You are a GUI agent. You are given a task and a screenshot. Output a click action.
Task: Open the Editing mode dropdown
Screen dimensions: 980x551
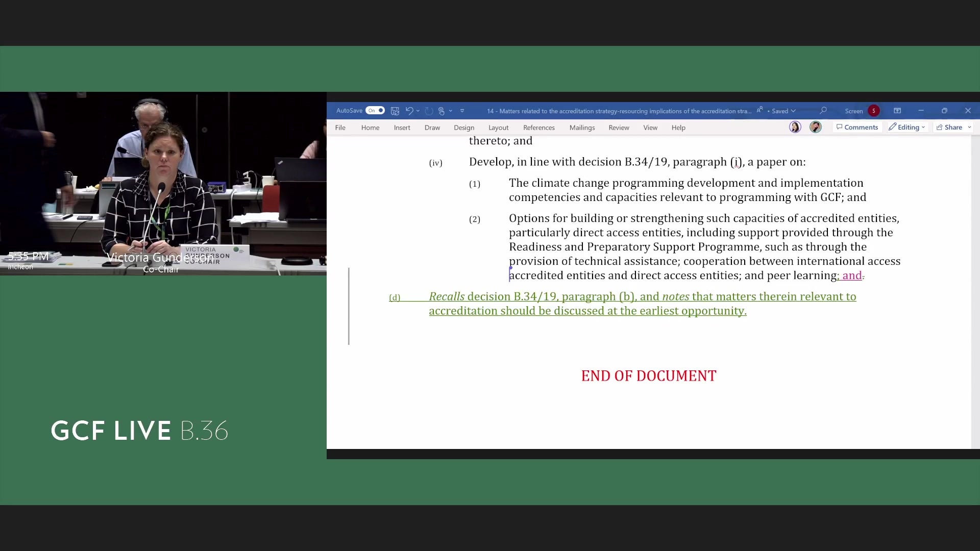[906, 127]
